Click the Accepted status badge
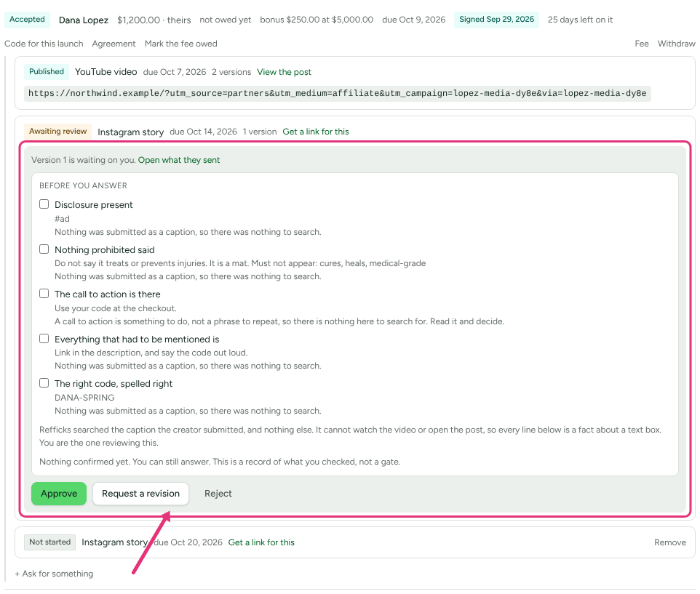 (x=27, y=20)
